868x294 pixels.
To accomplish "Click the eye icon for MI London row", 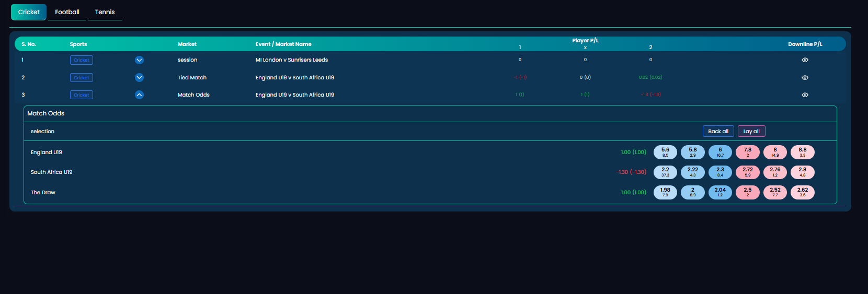I will click(x=805, y=60).
